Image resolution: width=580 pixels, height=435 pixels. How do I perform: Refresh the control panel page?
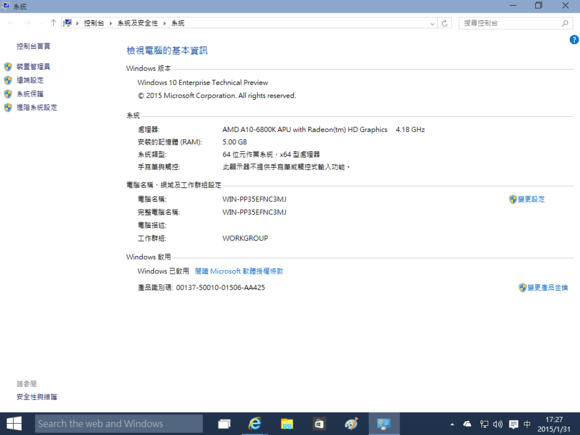point(445,23)
